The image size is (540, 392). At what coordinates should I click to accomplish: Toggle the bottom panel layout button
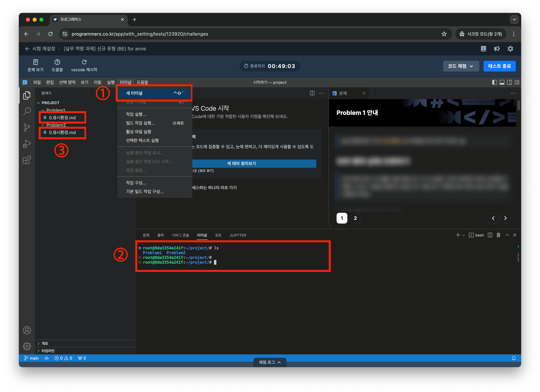[x=502, y=82]
